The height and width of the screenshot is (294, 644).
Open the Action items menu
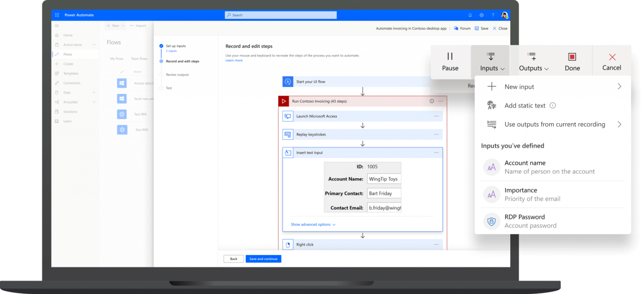[x=75, y=44]
